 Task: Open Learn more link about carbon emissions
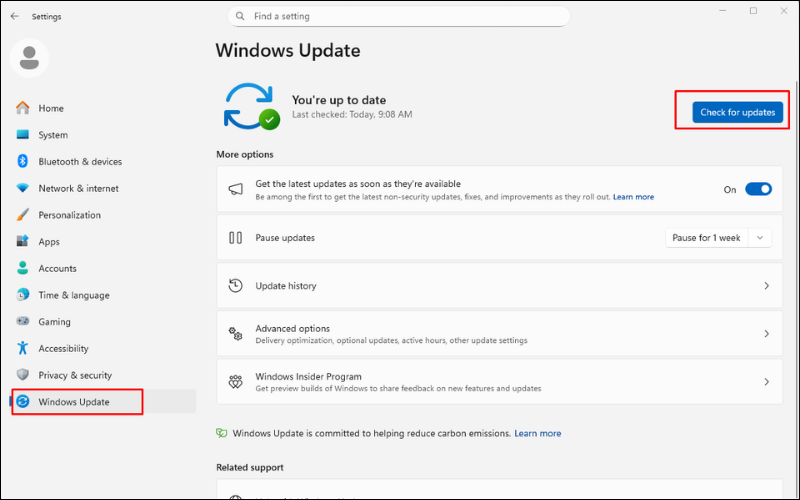point(537,434)
